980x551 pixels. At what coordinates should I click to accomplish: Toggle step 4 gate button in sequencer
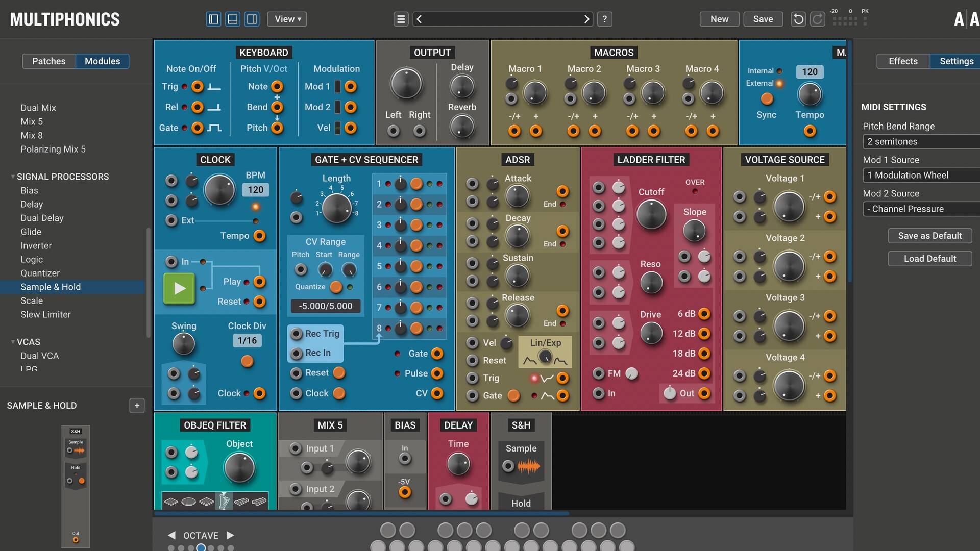click(416, 245)
